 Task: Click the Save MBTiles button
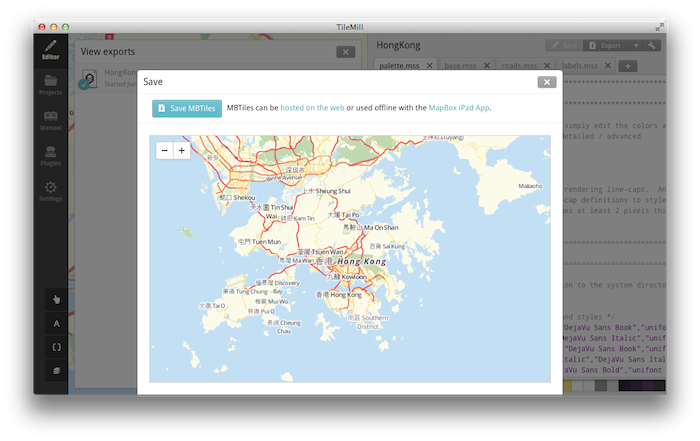tap(187, 108)
